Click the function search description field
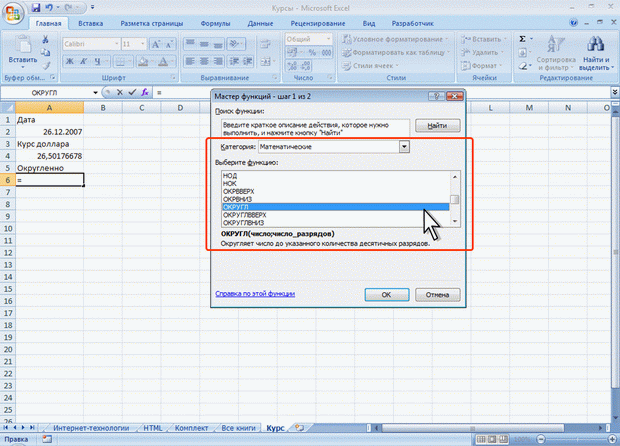Image resolution: width=620 pixels, height=446 pixels. point(313,127)
